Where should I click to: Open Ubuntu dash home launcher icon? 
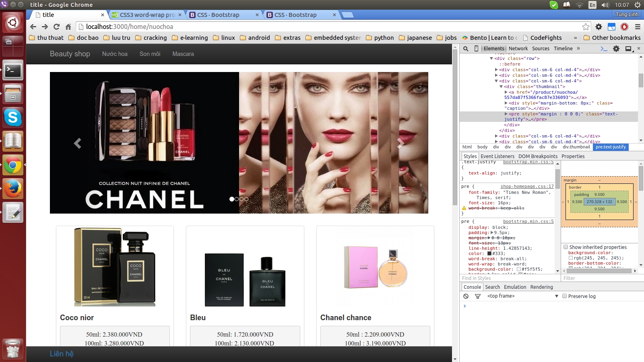coord(13,22)
